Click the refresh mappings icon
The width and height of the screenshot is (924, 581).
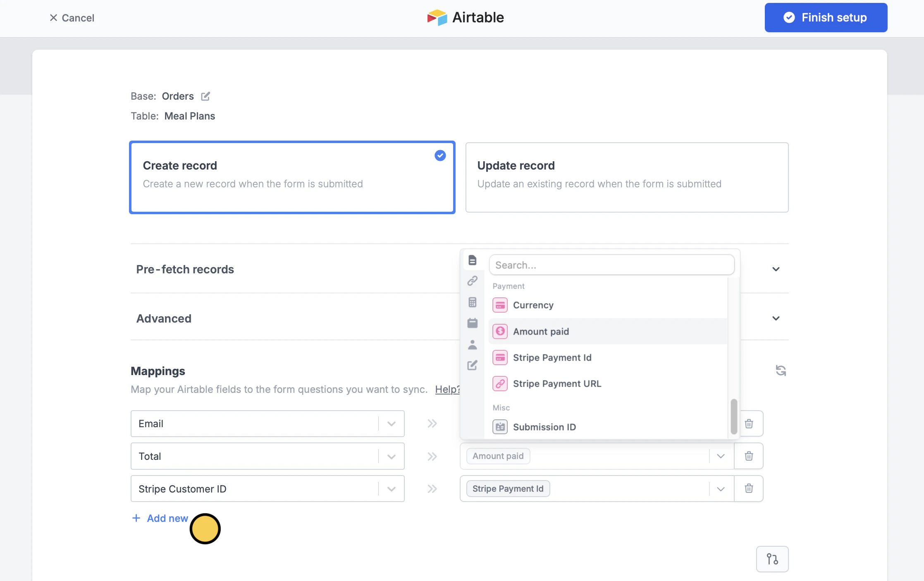[x=781, y=371]
